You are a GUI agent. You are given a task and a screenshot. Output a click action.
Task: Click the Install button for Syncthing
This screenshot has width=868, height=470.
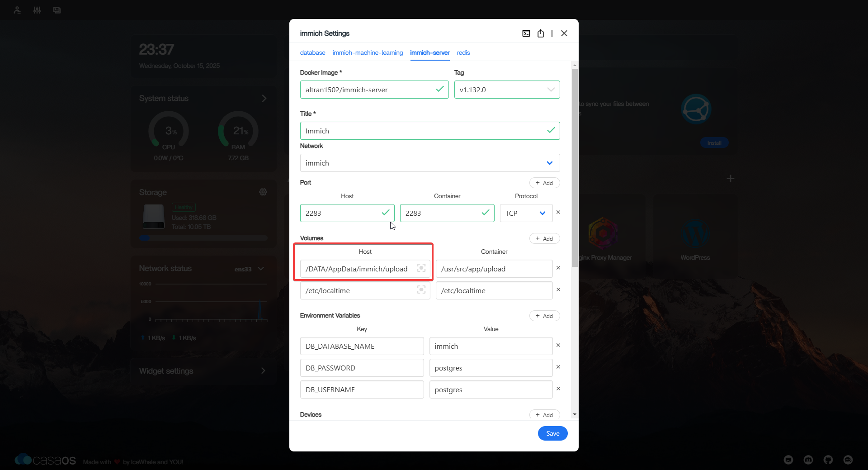click(x=714, y=143)
